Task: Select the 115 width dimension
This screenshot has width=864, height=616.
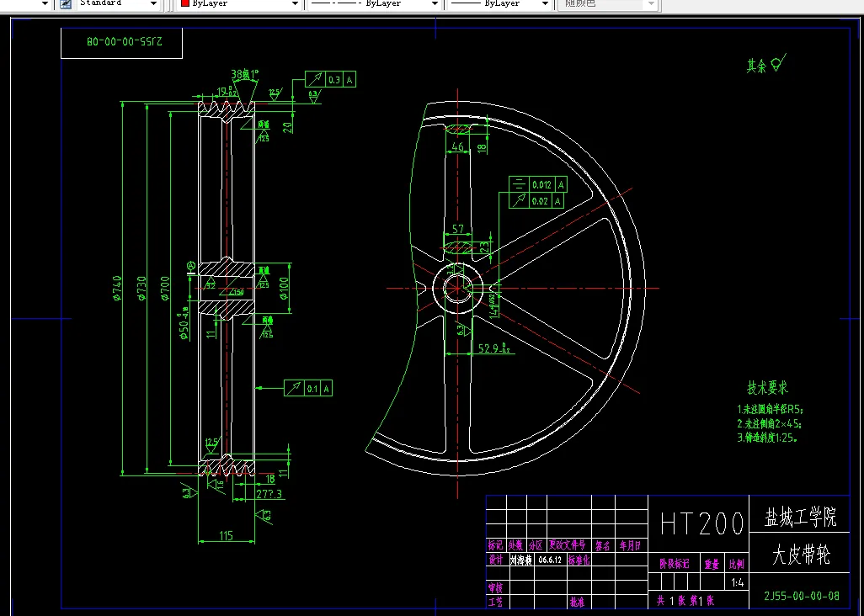Action: click(x=226, y=535)
